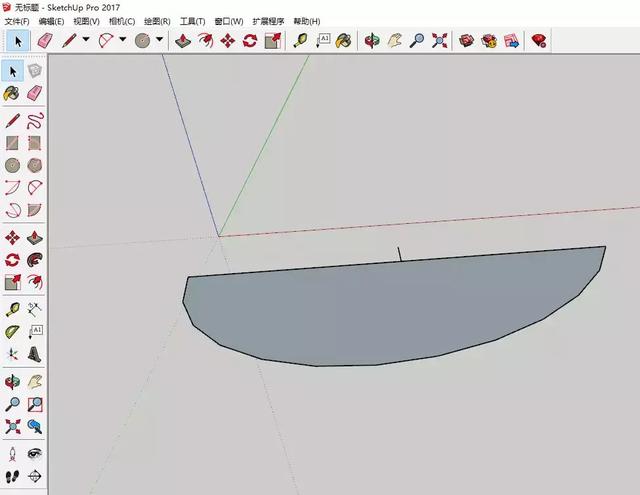Select the Axes tool

coord(12,354)
